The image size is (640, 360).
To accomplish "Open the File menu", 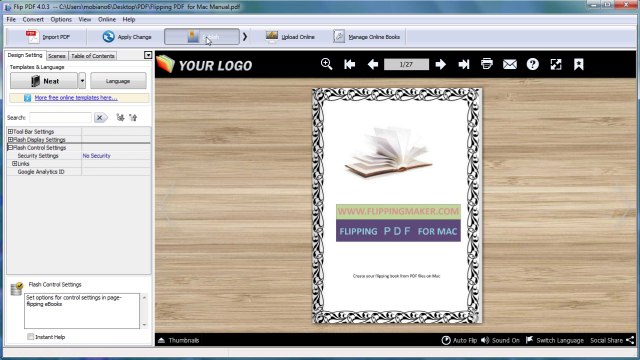I will tap(11, 19).
